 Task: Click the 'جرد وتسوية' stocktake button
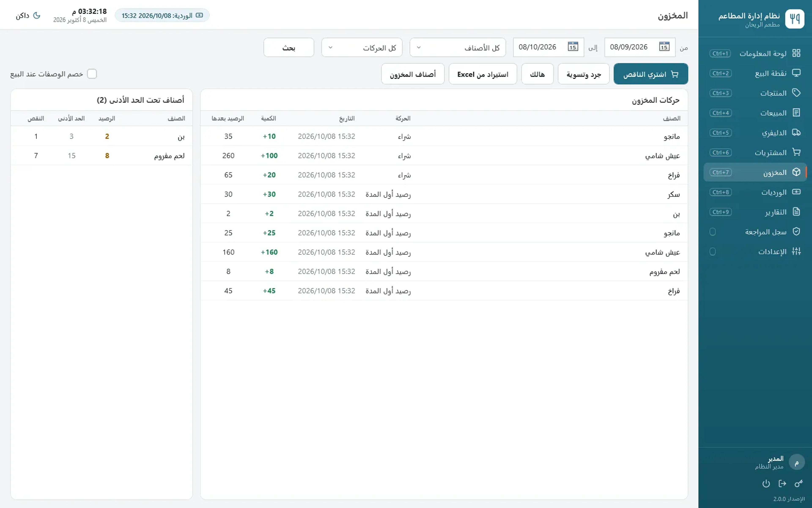(583, 74)
